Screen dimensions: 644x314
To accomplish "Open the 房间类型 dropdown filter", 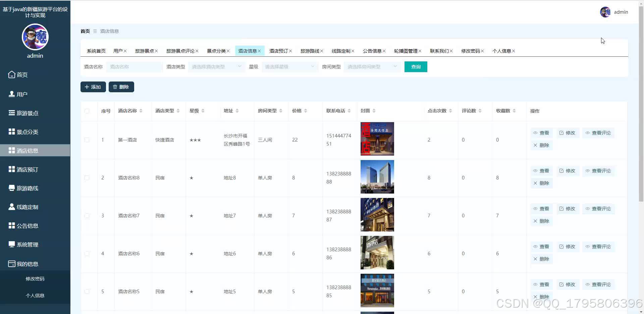I will click(372, 67).
